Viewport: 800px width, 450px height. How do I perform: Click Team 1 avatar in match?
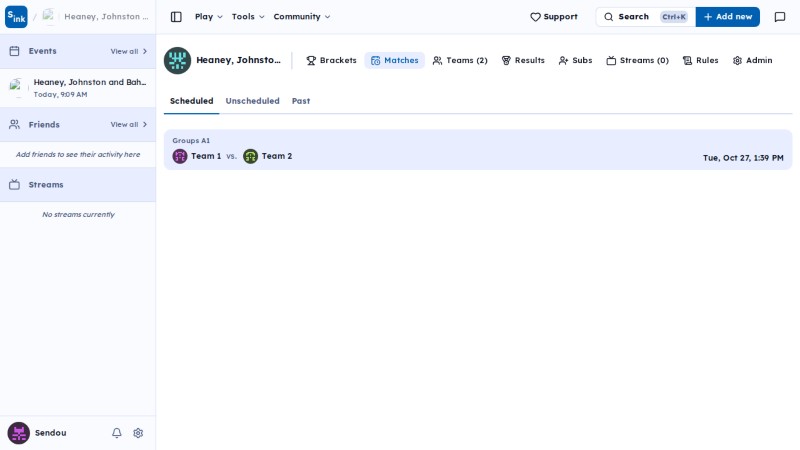click(x=180, y=156)
